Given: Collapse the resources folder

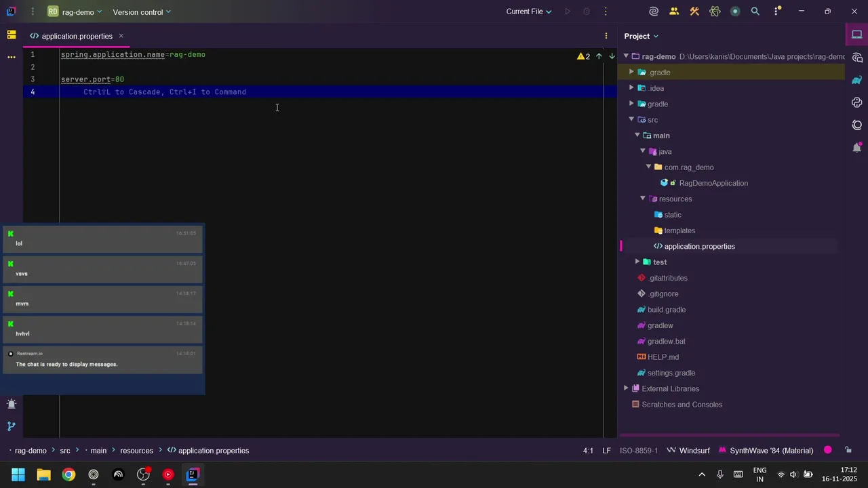Looking at the screenshot, I should click(643, 199).
